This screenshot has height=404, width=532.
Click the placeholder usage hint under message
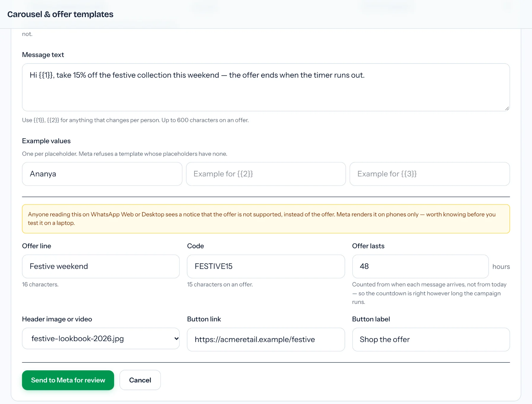(135, 120)
